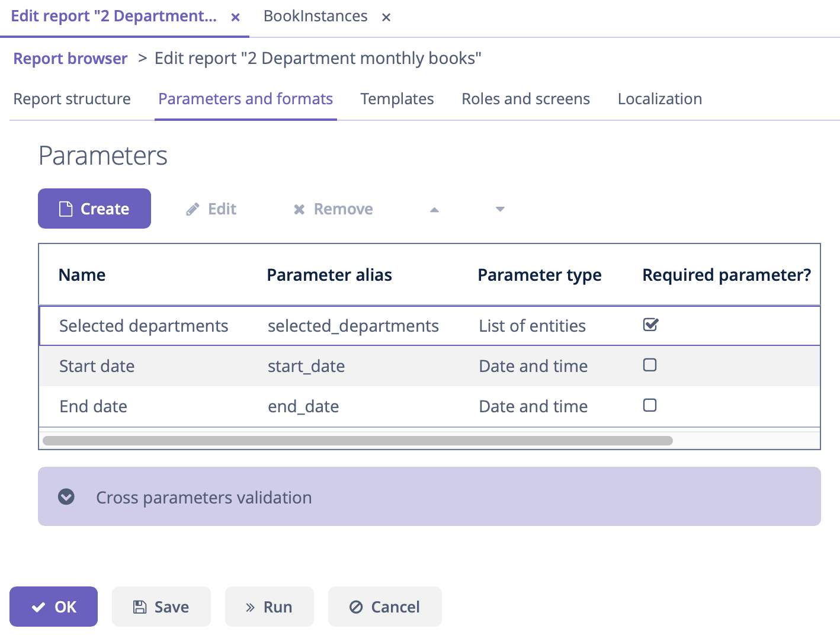This screenshot has height=635, width=840.
Task: Uncheck required for Selected departments
Action: [650, 325]
